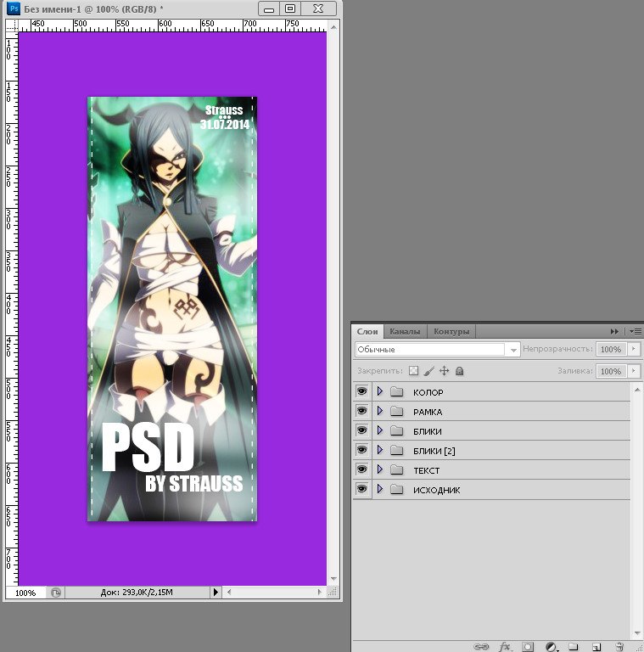Select the БЛИКИ layer name
Viewport: 644px width, 652px height.
point(427,431)
